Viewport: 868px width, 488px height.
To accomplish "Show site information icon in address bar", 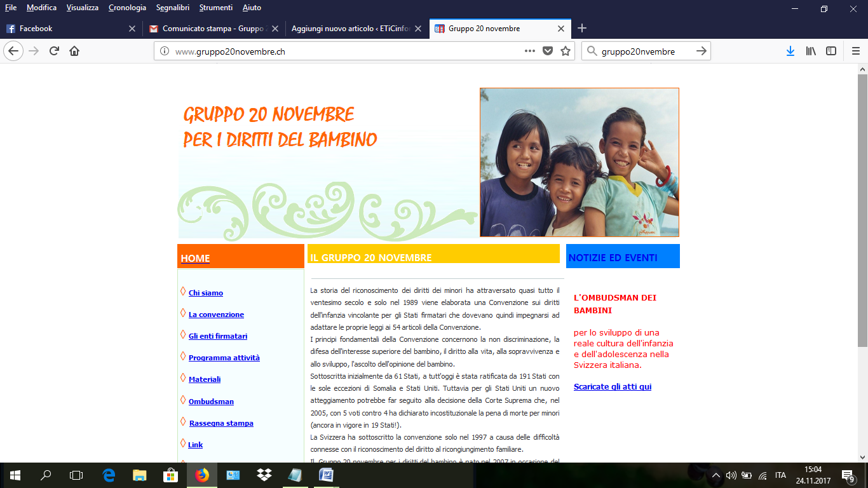I will click(164, 51).
